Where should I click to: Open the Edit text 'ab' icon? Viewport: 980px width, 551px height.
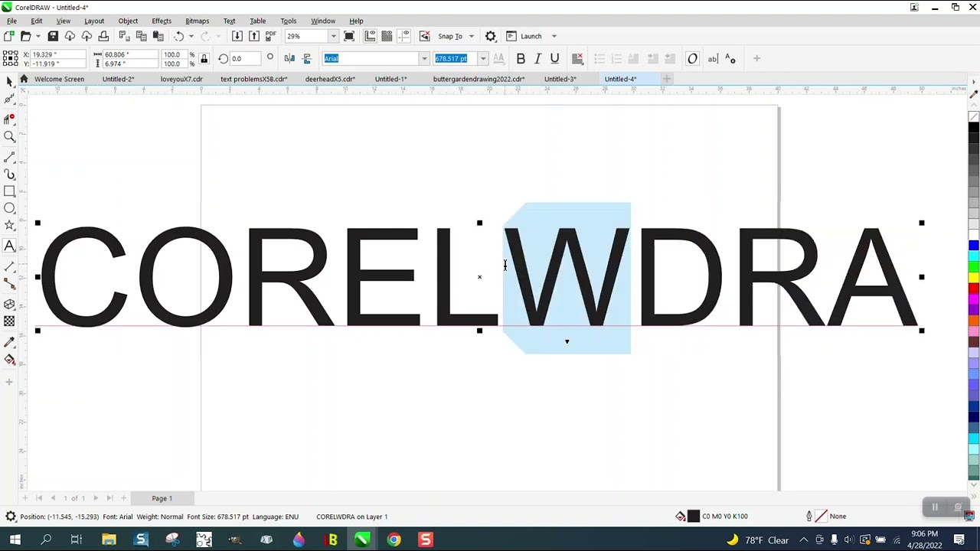pos(713,58)
